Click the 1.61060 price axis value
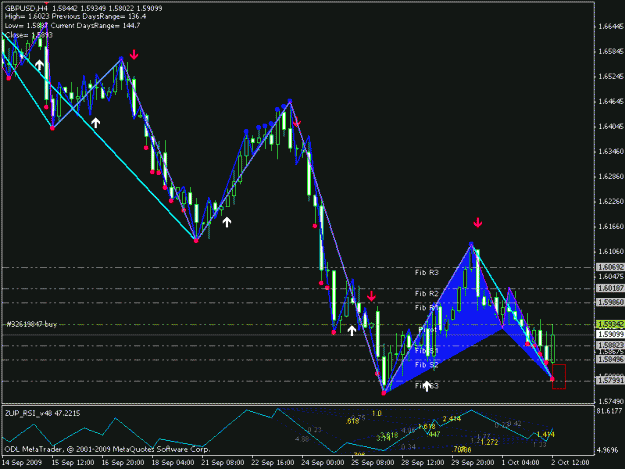625x469 pixels. (x=611, y=251)
